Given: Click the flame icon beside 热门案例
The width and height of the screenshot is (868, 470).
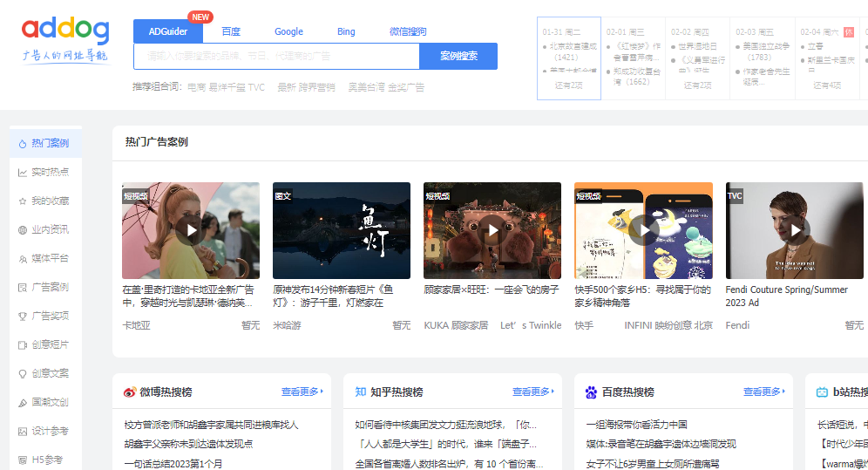Looking at the screenshot, I should pos(23,143).
